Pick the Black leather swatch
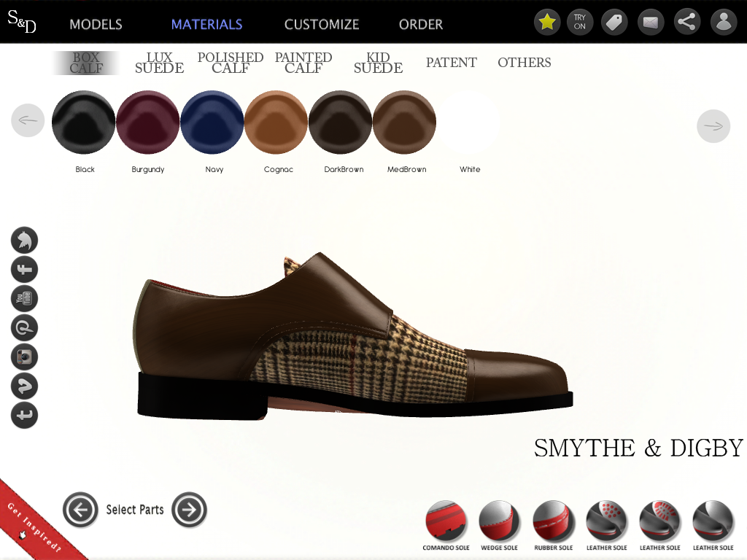The height and width of the screenshot is (560, 747). (x=83, y=122)
